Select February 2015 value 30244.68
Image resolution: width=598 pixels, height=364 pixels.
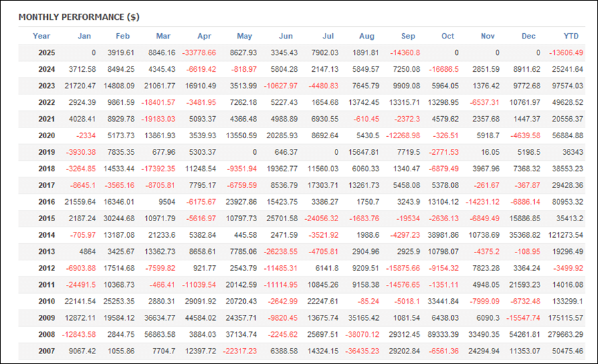tap(115, 219)
